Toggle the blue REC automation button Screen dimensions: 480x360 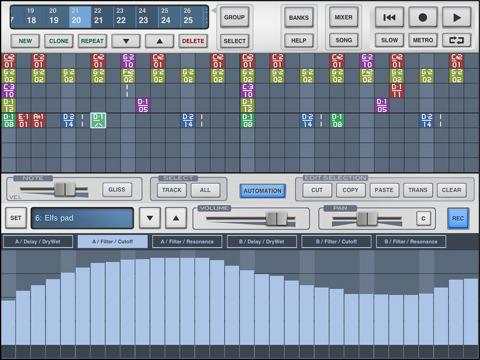click(x=458, y=218)
